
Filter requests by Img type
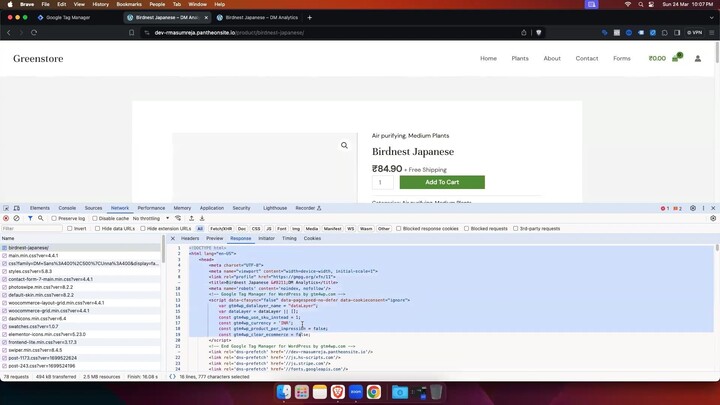point(296,229)
